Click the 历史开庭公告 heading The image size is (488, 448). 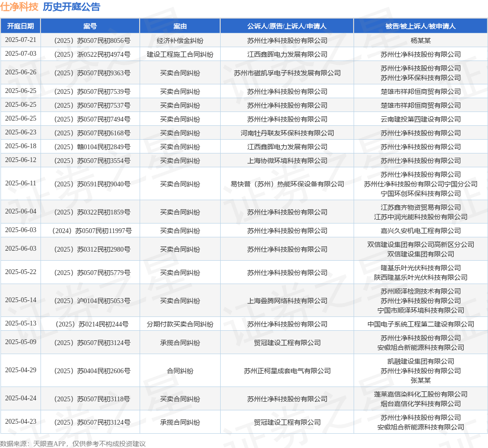(x=71, y=7)
